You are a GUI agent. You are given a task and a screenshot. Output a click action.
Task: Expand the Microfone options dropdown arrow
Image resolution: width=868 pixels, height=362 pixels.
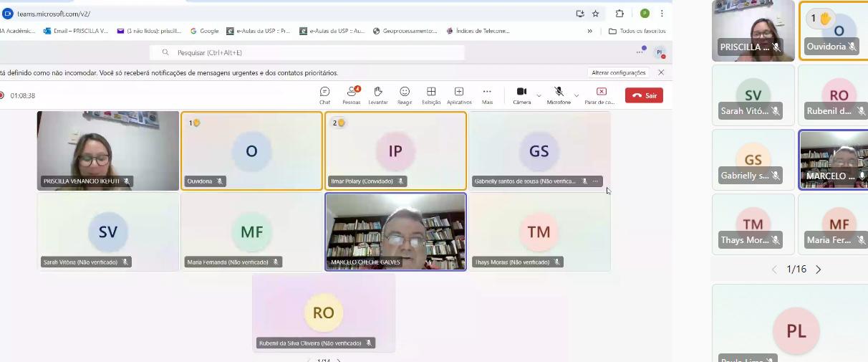[x=577, y=95]
